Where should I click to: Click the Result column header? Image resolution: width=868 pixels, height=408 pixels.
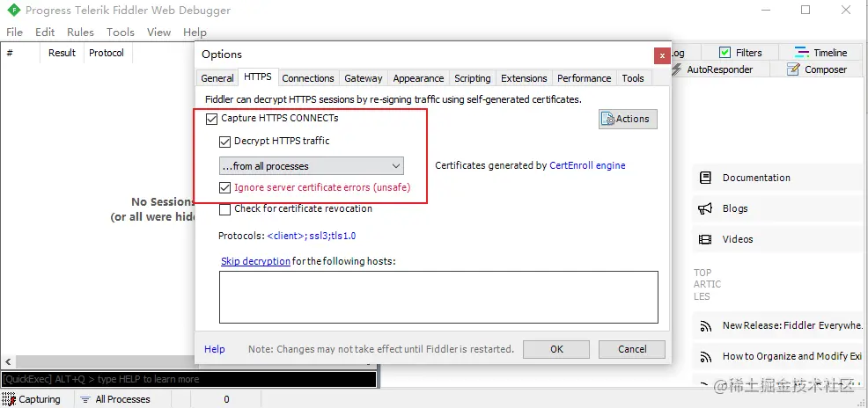click(x=62, y=53)
